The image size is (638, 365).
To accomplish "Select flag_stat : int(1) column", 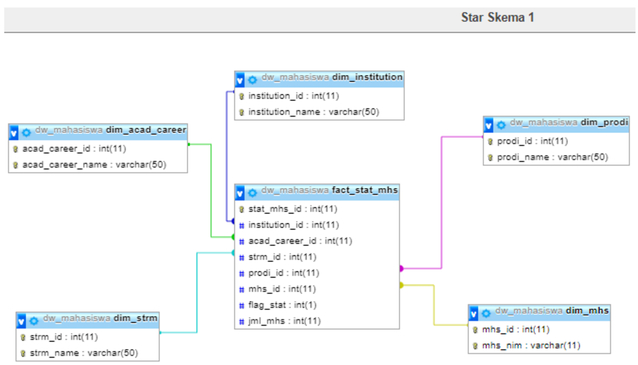I will 282,305.
